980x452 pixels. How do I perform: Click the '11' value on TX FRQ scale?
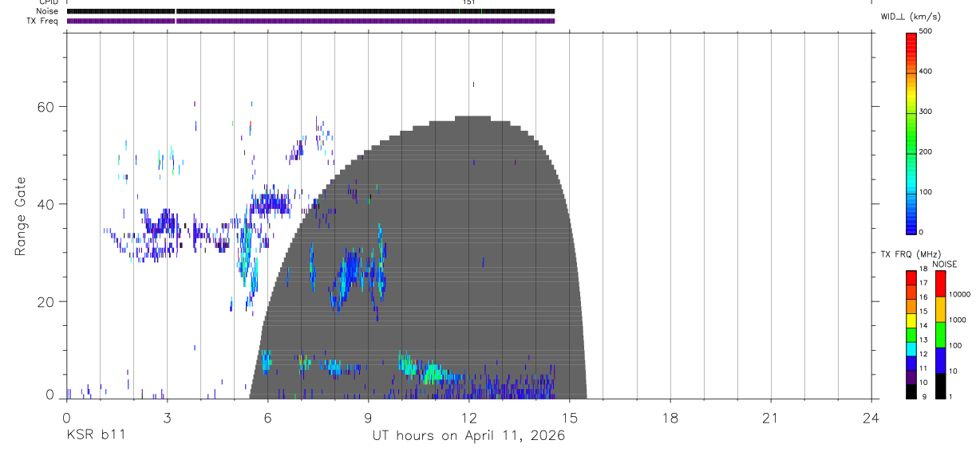point(923,368)
